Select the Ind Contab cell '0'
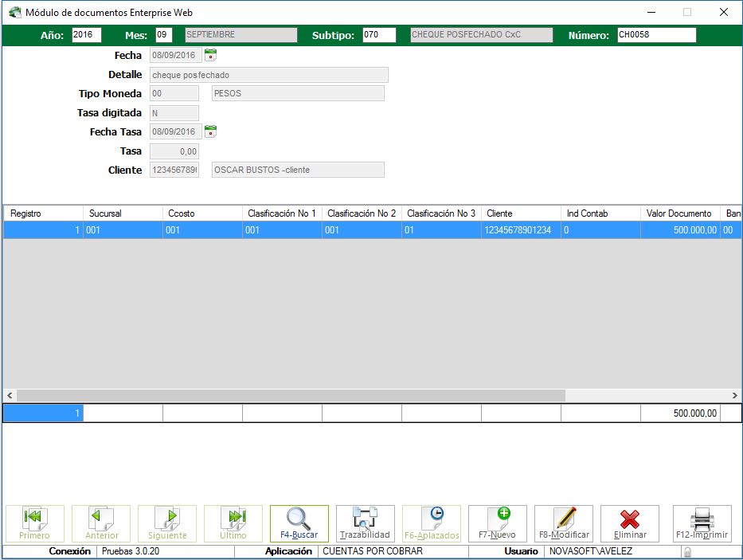The height and width of the screenshot is (560, 743). [x=600, y=230]
